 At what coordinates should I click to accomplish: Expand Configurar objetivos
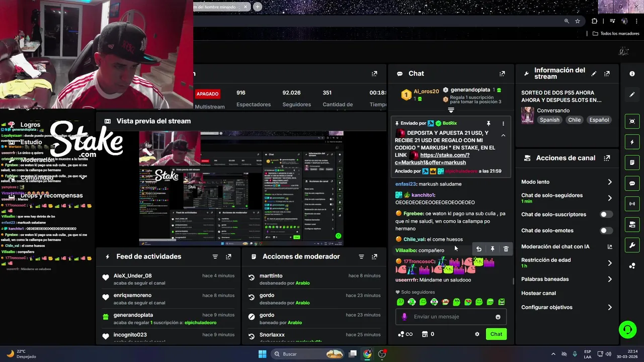point(609,307)
